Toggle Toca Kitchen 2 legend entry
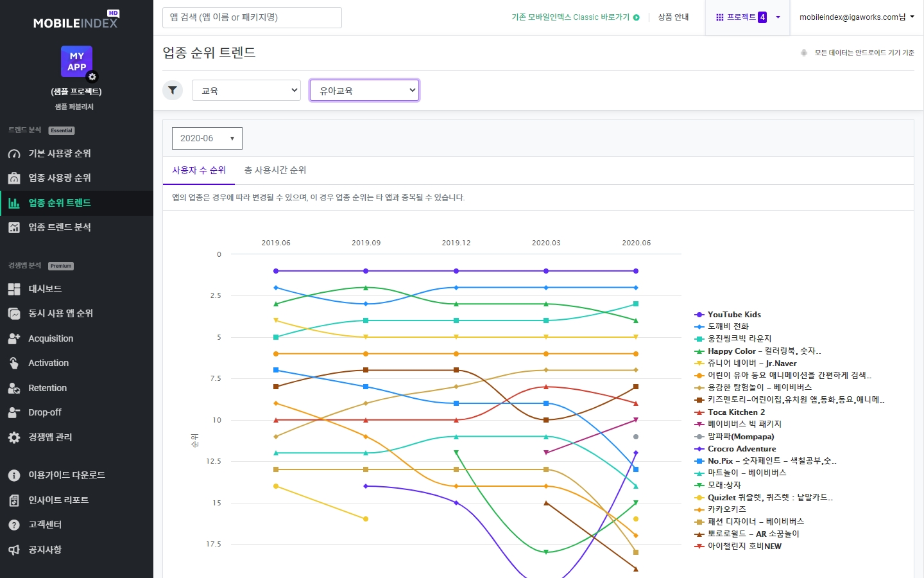The width and height of the screenshot is (924, 578). [730, 412]
